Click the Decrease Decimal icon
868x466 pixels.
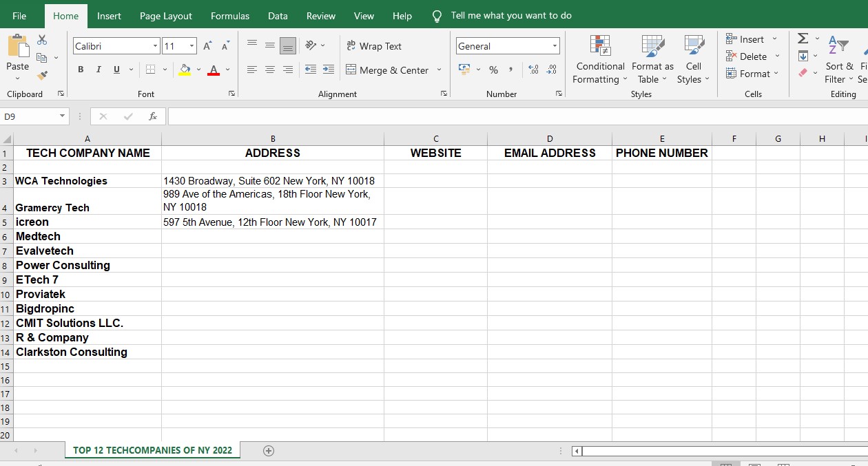551,70
